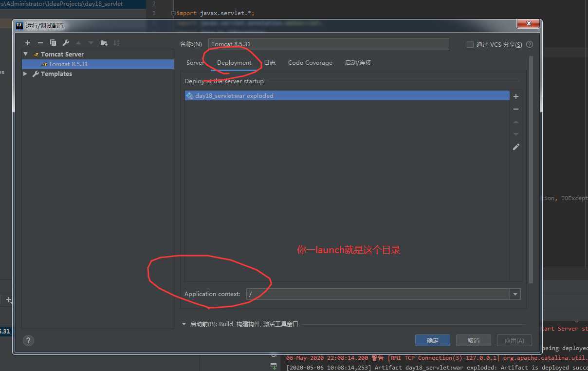Image resolution: width=588 pixels, height=371 pixels.
Task: Add new configuration with plus icon
Action: 28,43
